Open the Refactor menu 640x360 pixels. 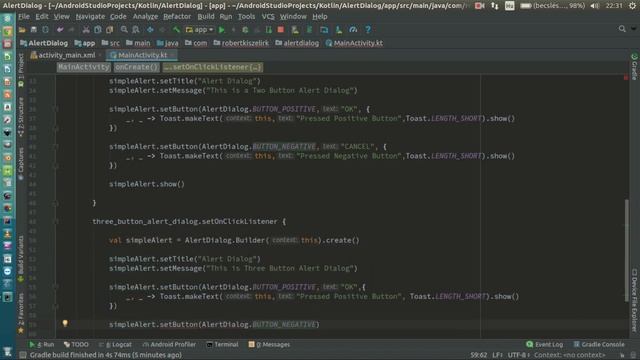177,16
